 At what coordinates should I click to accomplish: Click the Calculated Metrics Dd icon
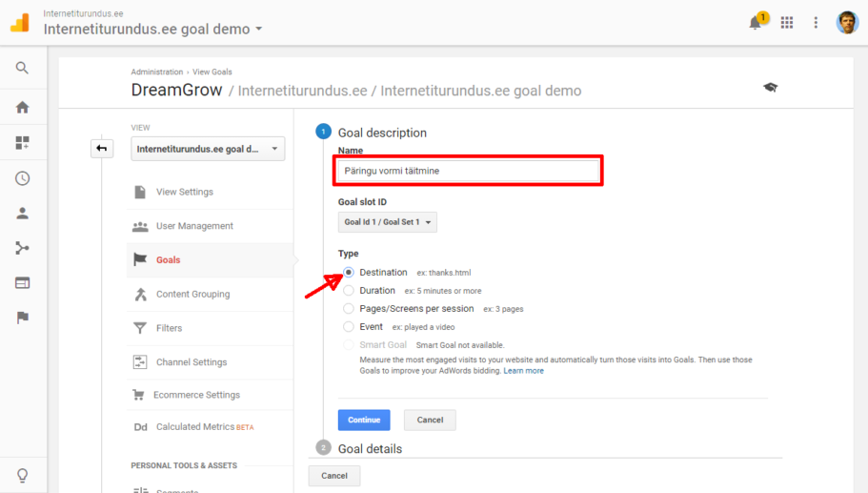pyautogui.click(x=141, y=427)
